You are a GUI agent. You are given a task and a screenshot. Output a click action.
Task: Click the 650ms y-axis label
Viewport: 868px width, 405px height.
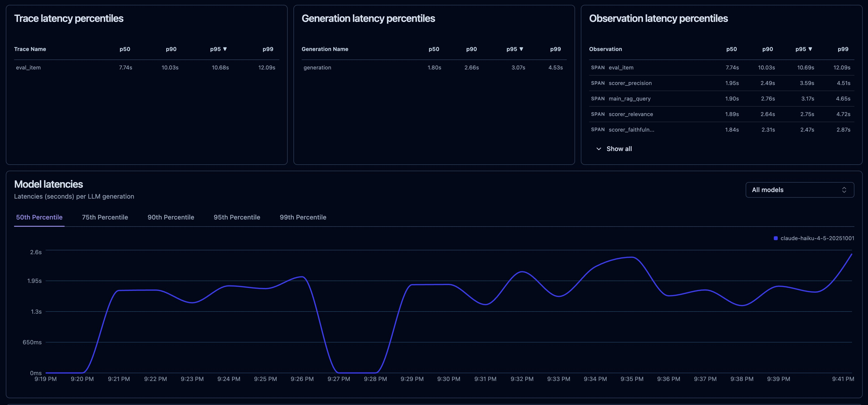[x=32, y=342]
